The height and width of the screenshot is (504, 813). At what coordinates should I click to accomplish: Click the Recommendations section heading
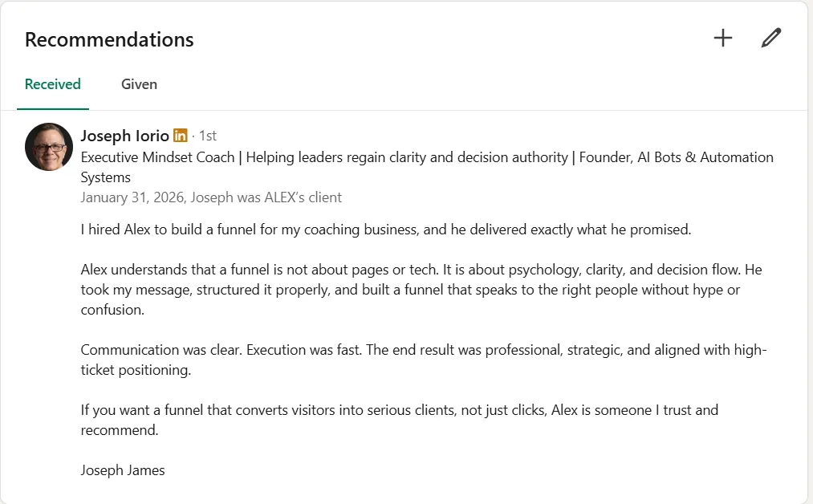pyautogui.click(x=109, y=39)
